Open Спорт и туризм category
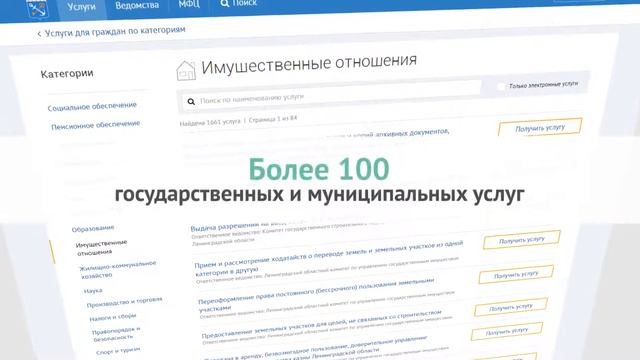The height and width of the screenshot is (360, 640). click(x=118, y=351)
